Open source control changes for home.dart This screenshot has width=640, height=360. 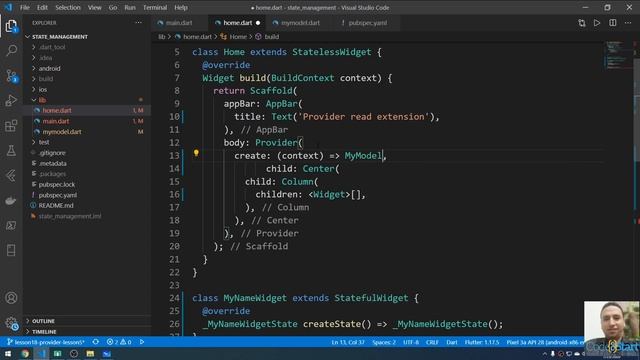(582, 23)
